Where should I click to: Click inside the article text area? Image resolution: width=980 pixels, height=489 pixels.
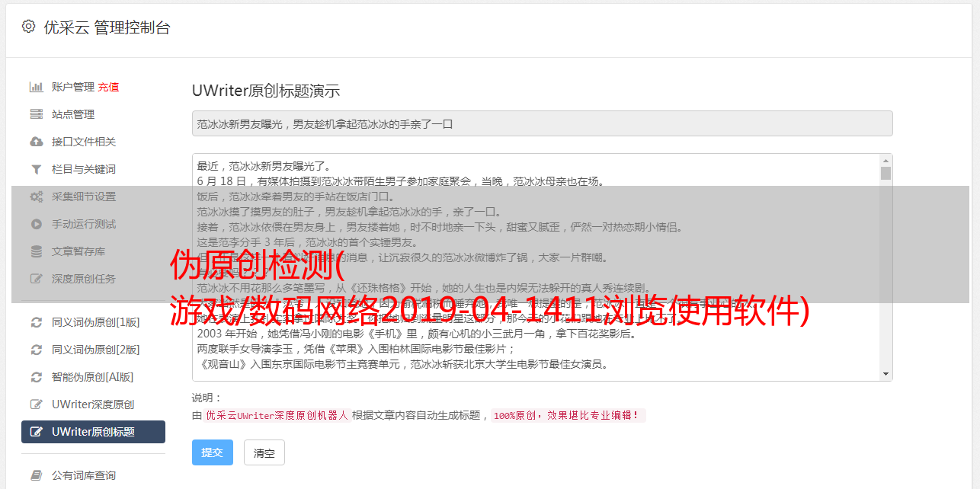tap(536, 267)
